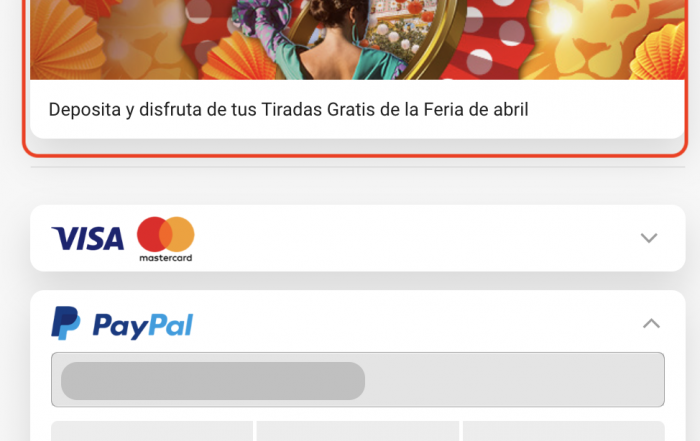Screen dimensions: 700x441
Task: Click the PayPal double-P symbol icon
Action: (66, 323)
